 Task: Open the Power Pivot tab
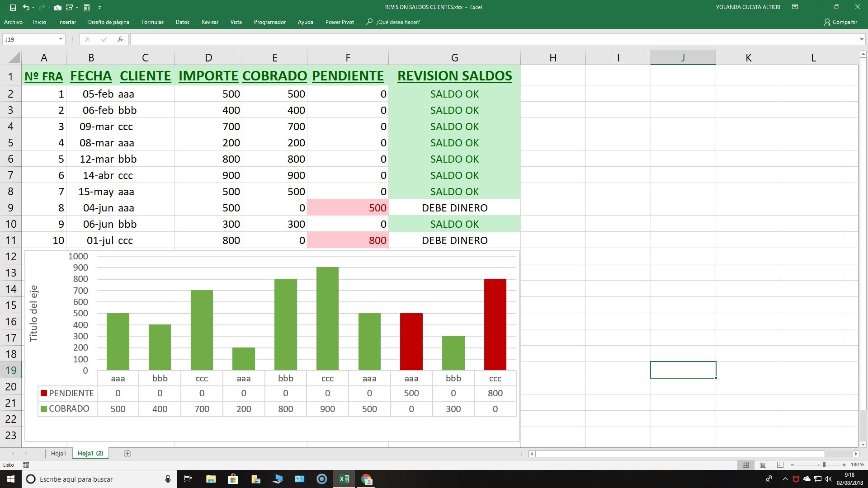[340, 22]
